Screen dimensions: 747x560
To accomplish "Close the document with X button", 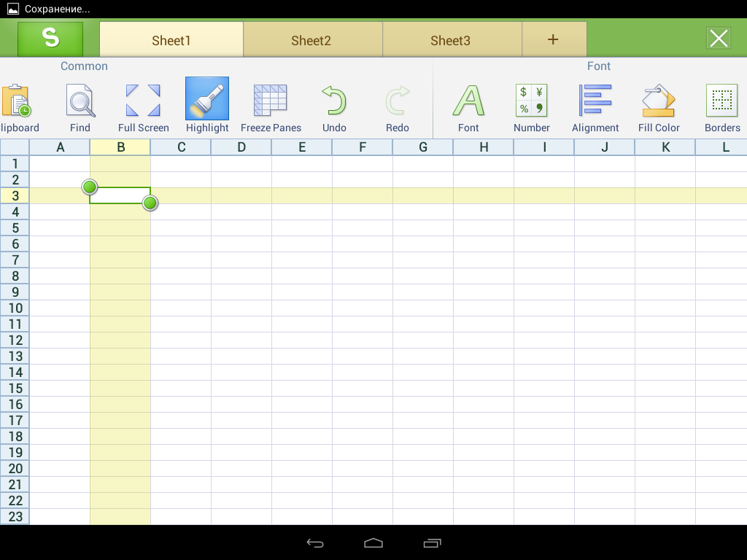I will [719, 39].
